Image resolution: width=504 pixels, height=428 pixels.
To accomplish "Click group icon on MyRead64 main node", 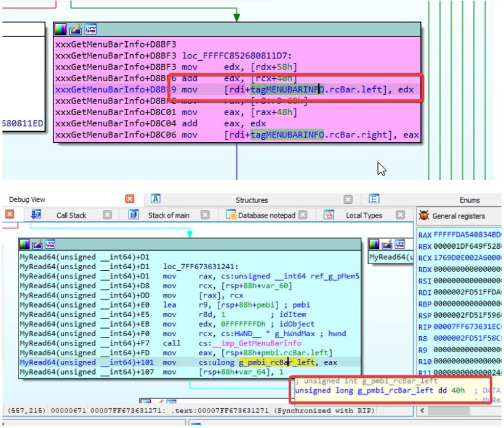I will (50, 244).
